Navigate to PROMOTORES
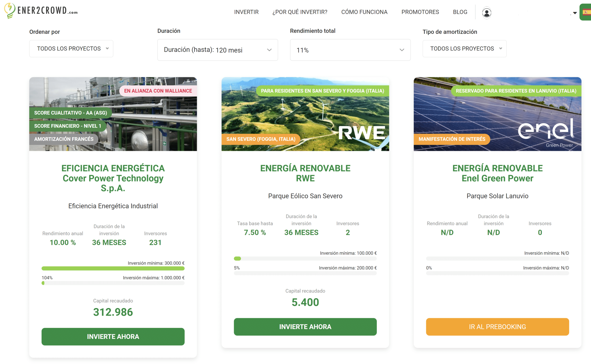591x364 pixels. point(420,12)
